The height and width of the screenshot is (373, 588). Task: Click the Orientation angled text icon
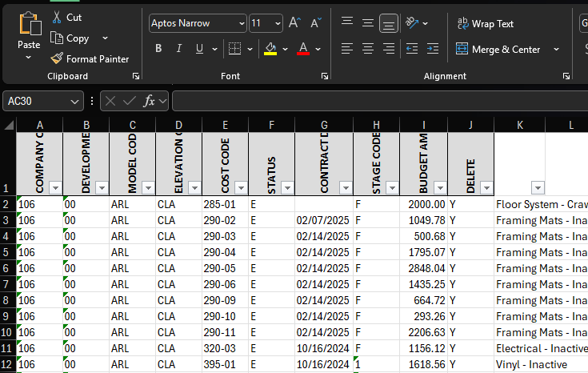pyautogui.click(x=412, y=23)
